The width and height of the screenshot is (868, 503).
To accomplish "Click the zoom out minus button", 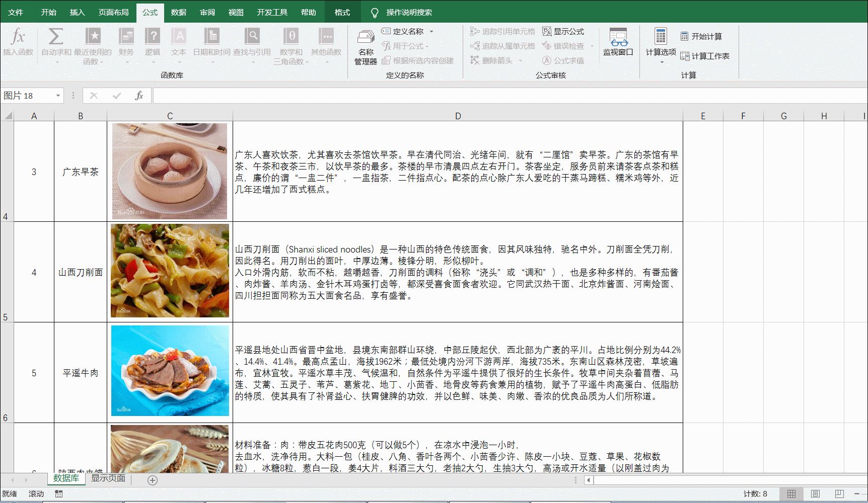I will pos(857,494).
